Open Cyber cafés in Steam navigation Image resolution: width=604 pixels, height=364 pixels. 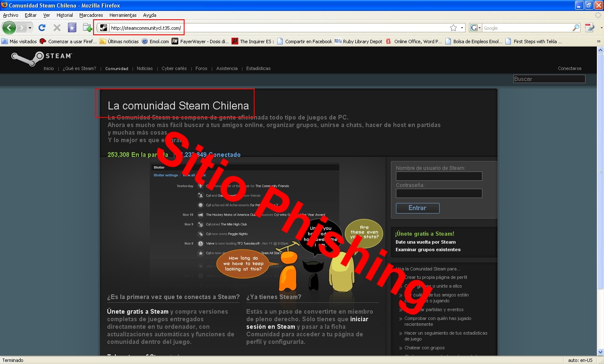pyautogui.click(x=174, y=68)
